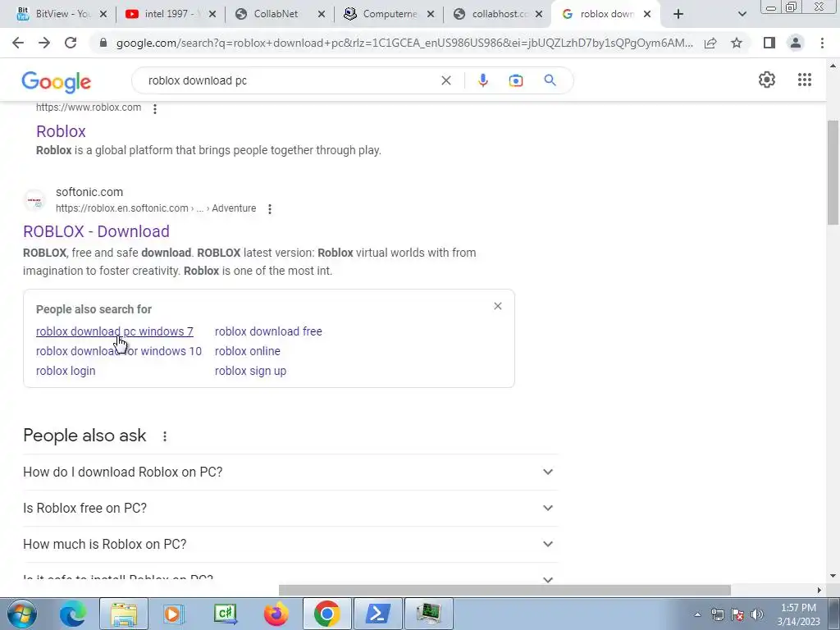Click the horizontal scrollbar thumb

(x=504, y=590)
